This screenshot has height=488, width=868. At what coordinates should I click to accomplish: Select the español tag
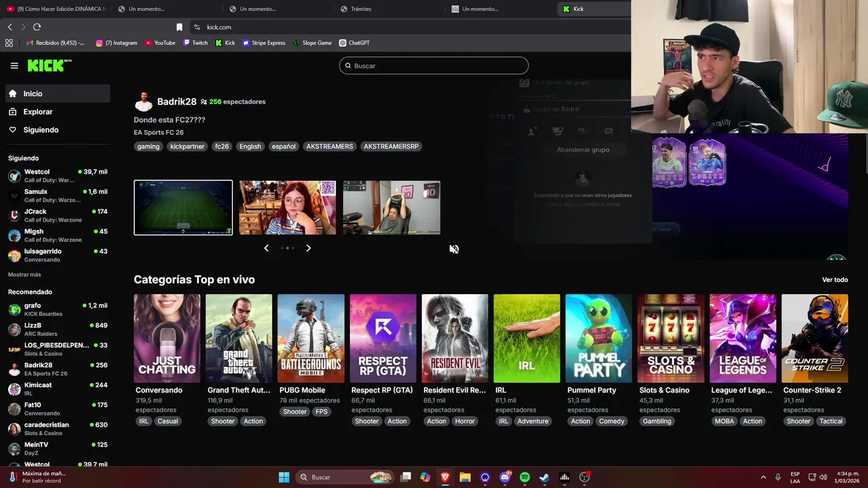pos(283,146)
